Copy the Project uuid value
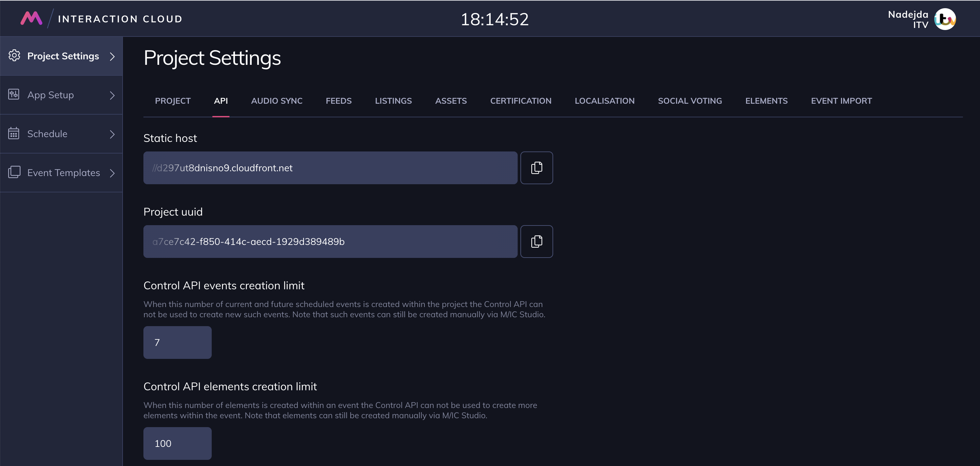This screenshot has width=980, height=466. 536,242
